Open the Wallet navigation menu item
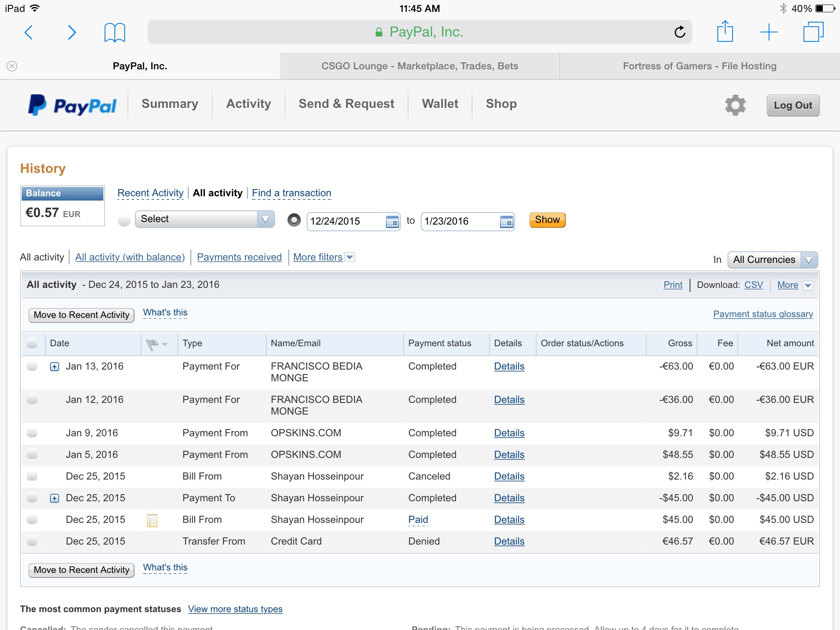The width and height of the screenshot is (840, 630). (440, 104)
